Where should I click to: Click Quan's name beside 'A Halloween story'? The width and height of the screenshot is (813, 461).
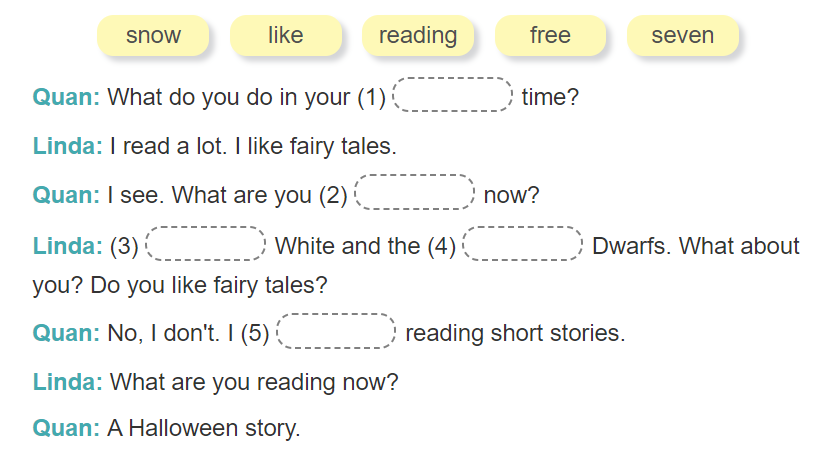[66, 429]
